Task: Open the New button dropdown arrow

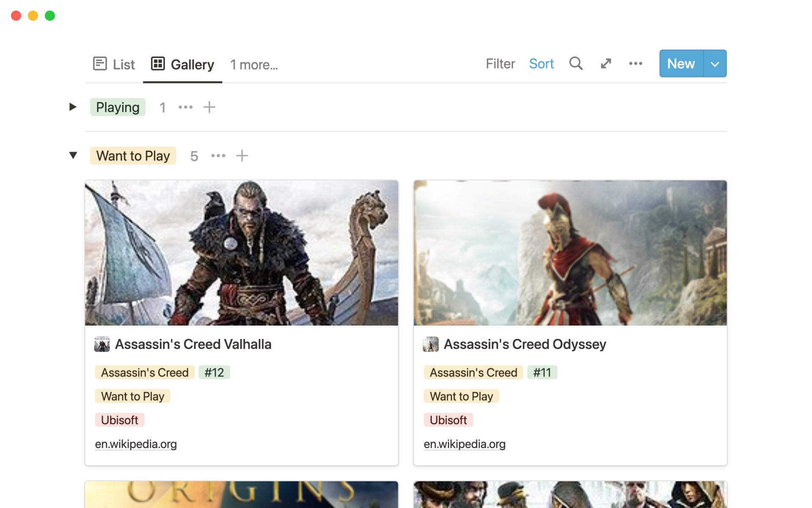Action: [x=715, y=64]
